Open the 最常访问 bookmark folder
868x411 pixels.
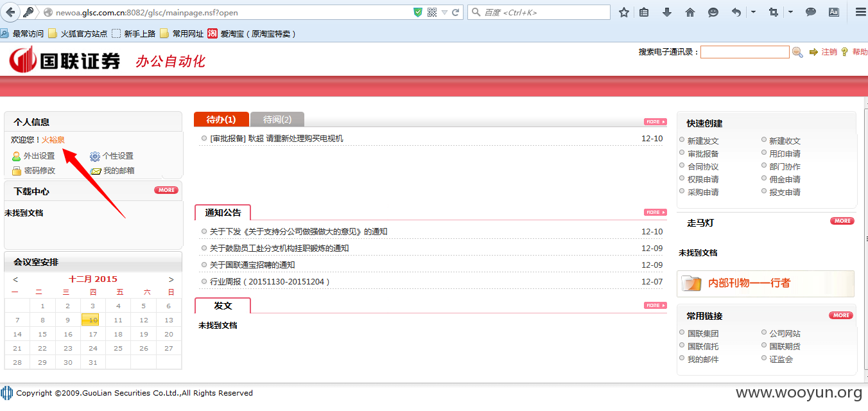(x=22, y=33)
